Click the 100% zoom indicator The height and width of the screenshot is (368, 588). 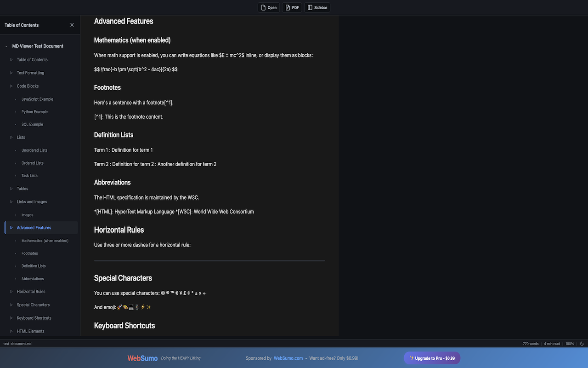click(x=570, y=344)
